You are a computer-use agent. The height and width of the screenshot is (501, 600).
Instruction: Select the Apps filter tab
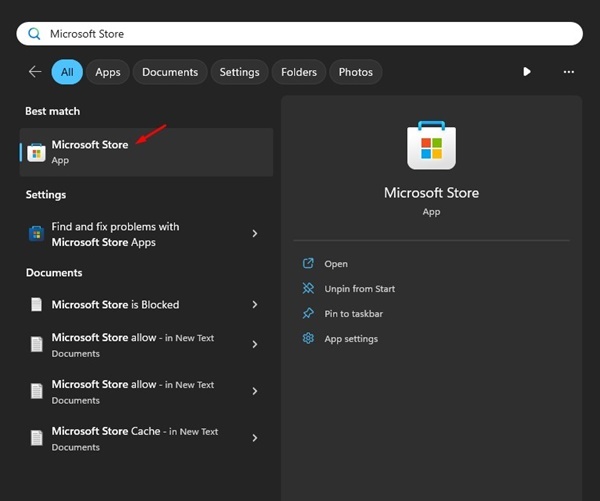pyautogui.click(x=108, y=72)
